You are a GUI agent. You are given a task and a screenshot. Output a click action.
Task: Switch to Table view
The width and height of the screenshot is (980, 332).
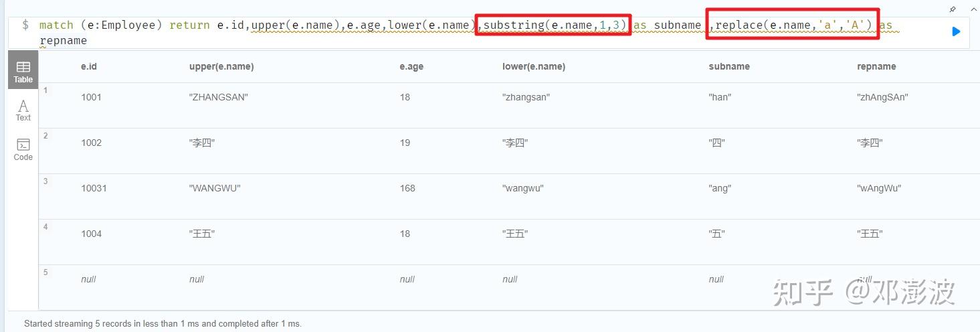click(x=23, y=70)
